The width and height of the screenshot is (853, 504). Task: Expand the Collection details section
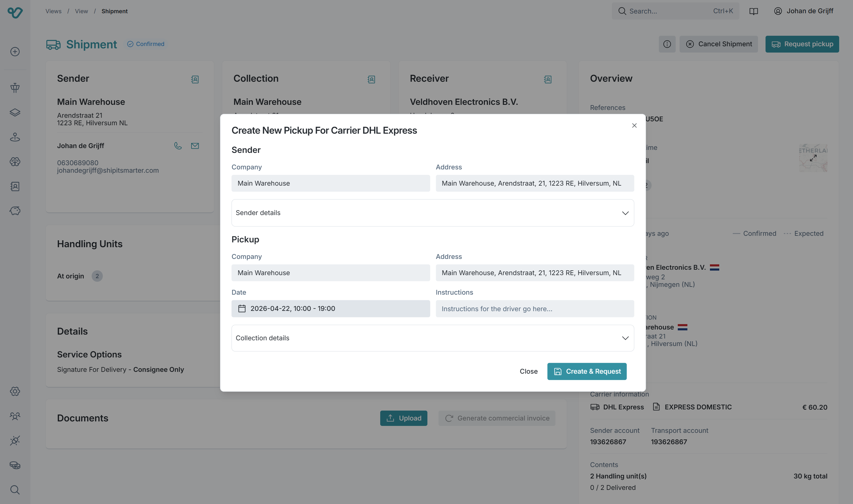432,338
